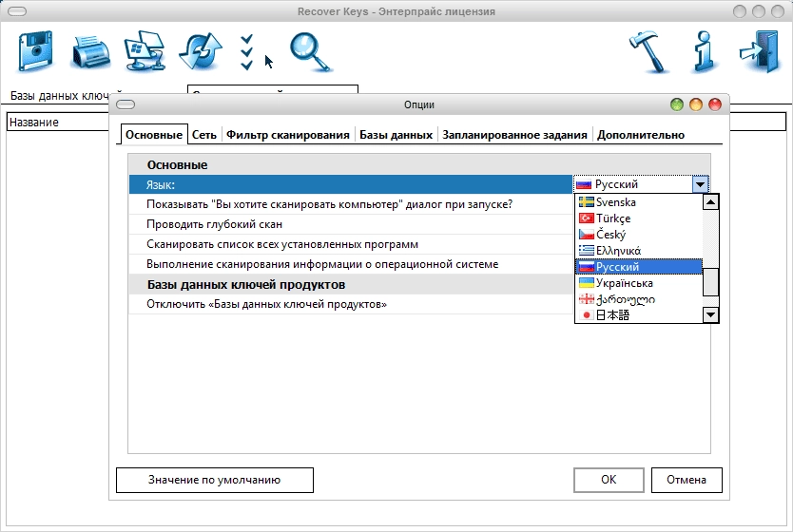The height and width of the screenshot is (532, 793).
Task: Confirm with the OK button
Action: 609,480
